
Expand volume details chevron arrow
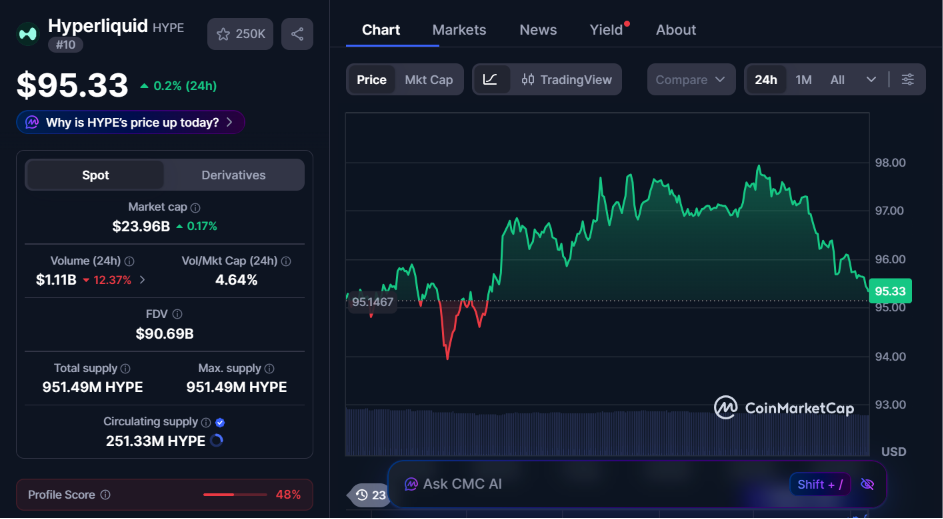[143, 280]
